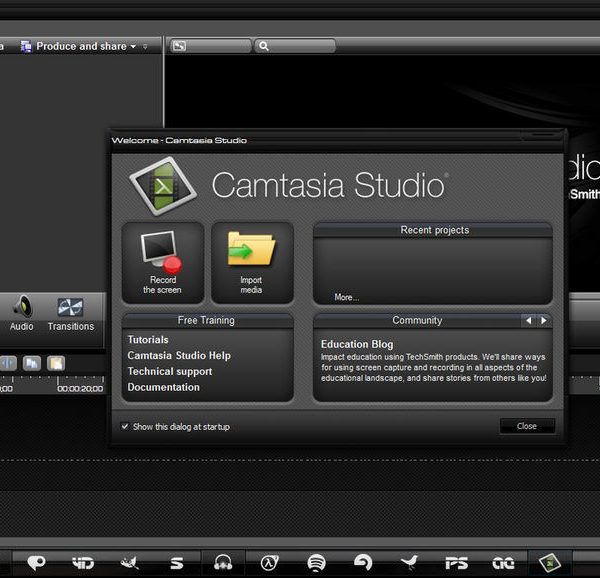The width and height of the screenshot is (600, 578).
Task: Open Camtasia Studio Help link
Action: tap(179, 356)
